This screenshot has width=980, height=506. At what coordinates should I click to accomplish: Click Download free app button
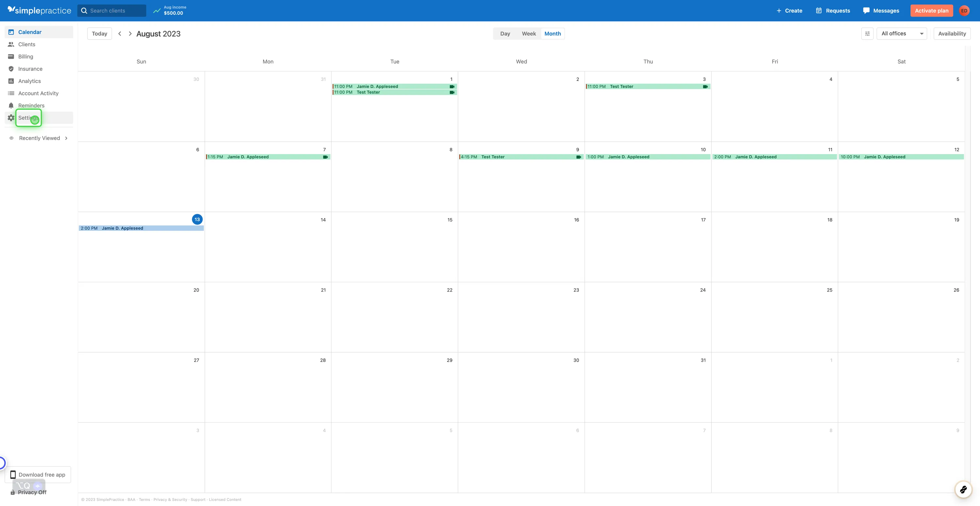38,474
